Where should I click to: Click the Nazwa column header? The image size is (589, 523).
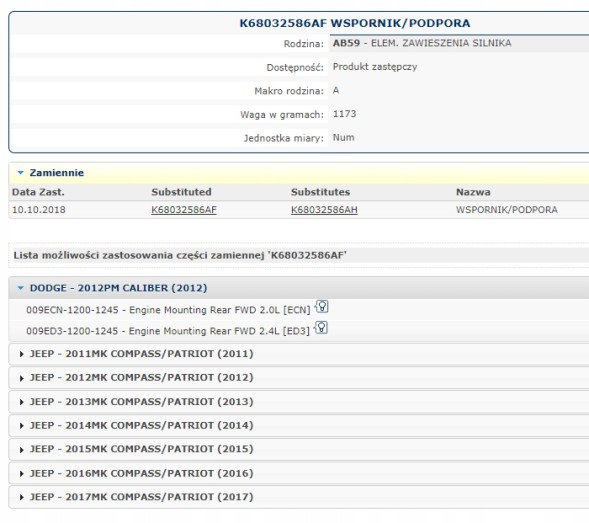(x=473, y=192)
